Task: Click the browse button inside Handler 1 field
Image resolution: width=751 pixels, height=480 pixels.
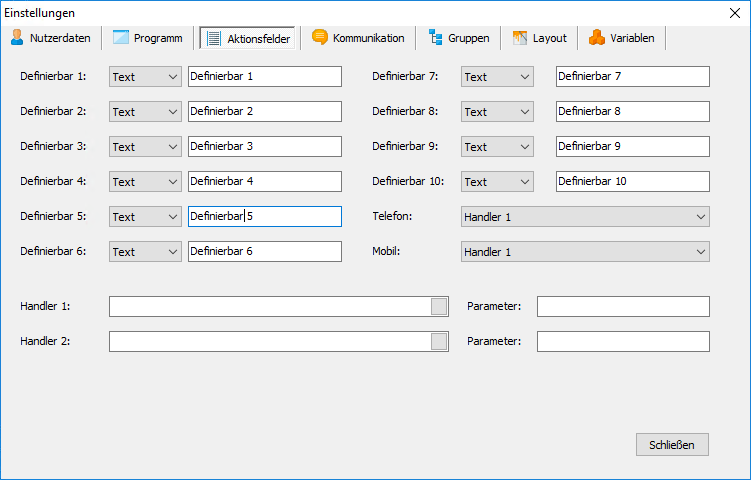Action: [x=439, y=307]
